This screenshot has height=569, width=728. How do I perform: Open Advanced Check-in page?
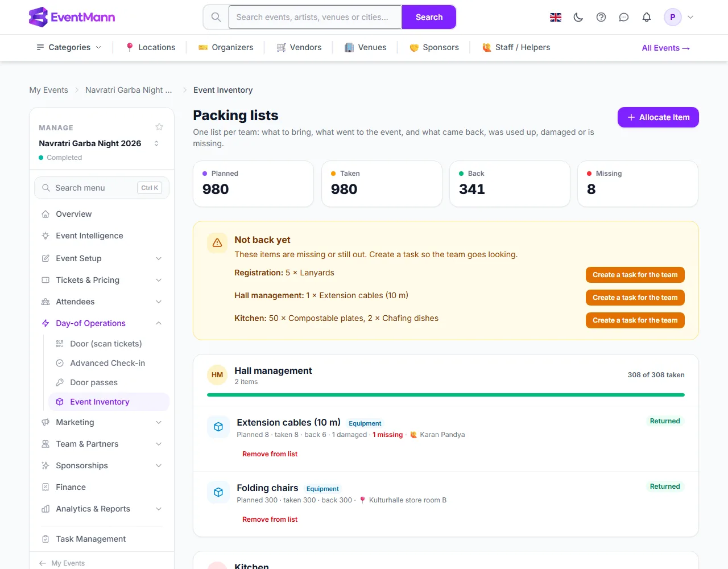(109, 363)
